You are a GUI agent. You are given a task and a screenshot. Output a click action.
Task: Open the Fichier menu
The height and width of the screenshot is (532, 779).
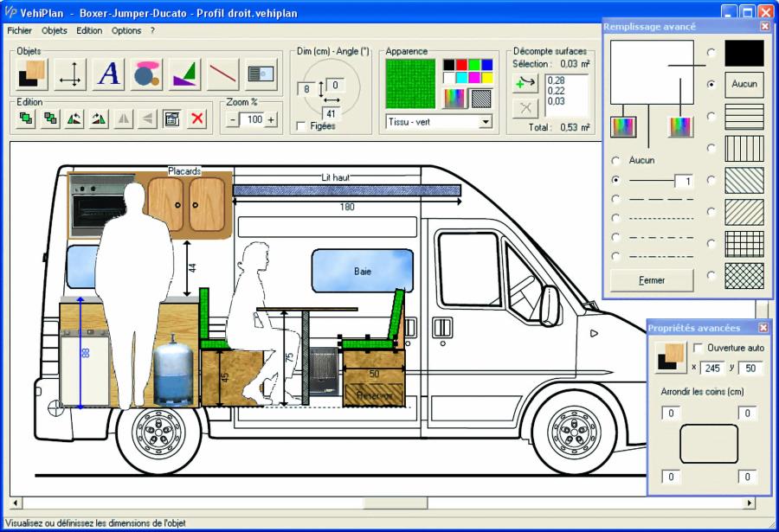pyautogui.click(x=19, y=31)
